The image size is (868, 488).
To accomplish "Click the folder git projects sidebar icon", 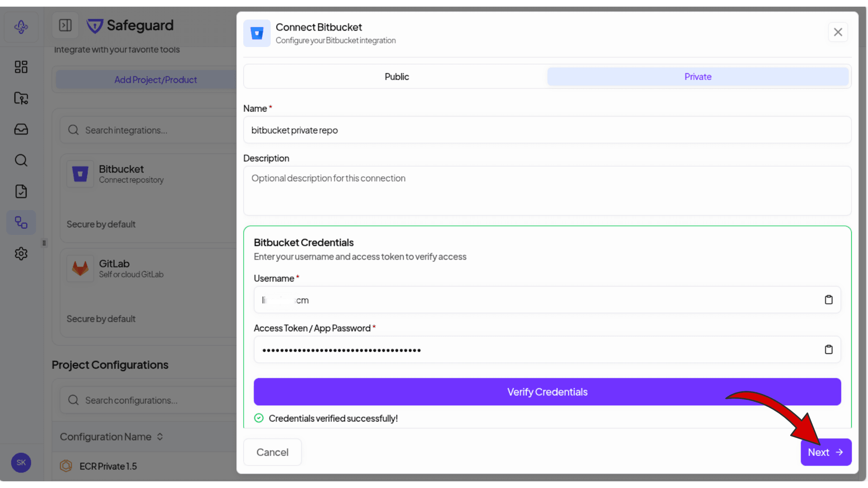I will pos(21,98).
